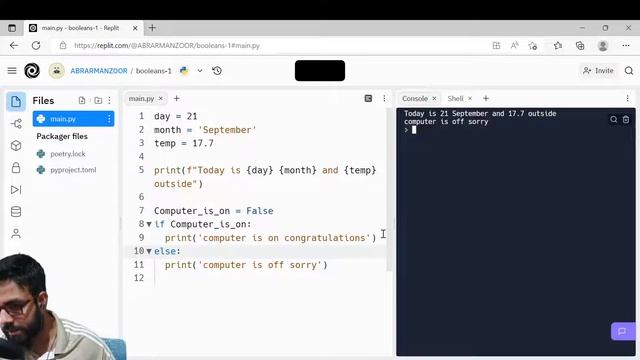Click the Python language icon in header

click(x=184, y=71)
